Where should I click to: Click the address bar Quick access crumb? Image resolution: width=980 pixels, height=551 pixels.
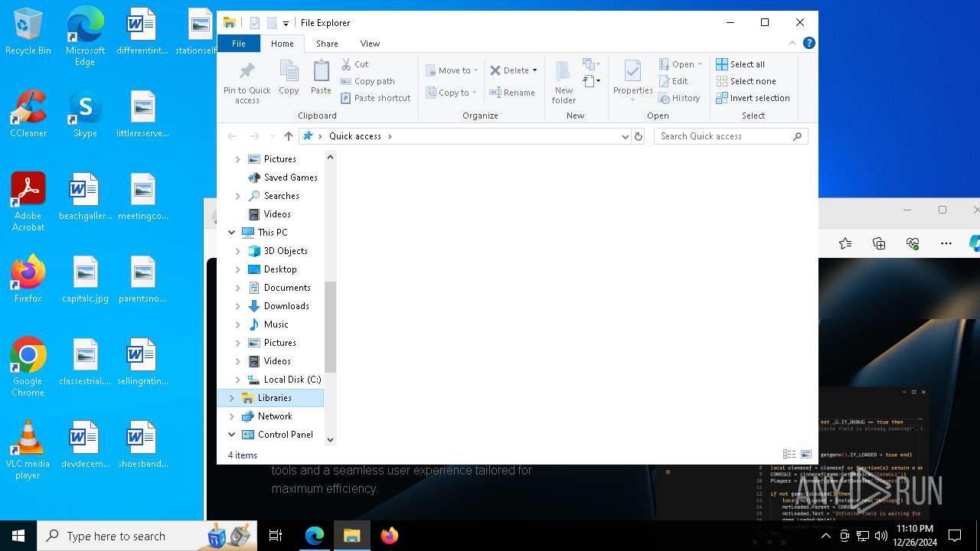(355, 136)
